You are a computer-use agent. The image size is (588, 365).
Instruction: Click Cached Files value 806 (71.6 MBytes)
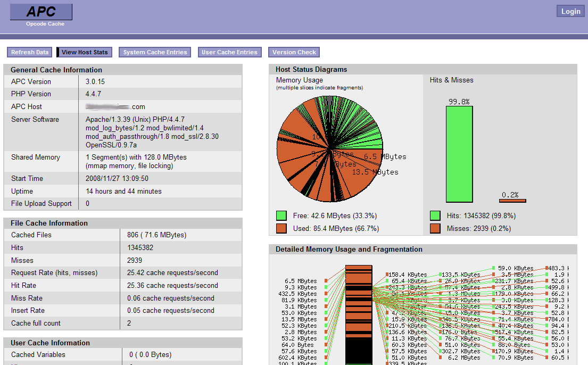(157, 235)
